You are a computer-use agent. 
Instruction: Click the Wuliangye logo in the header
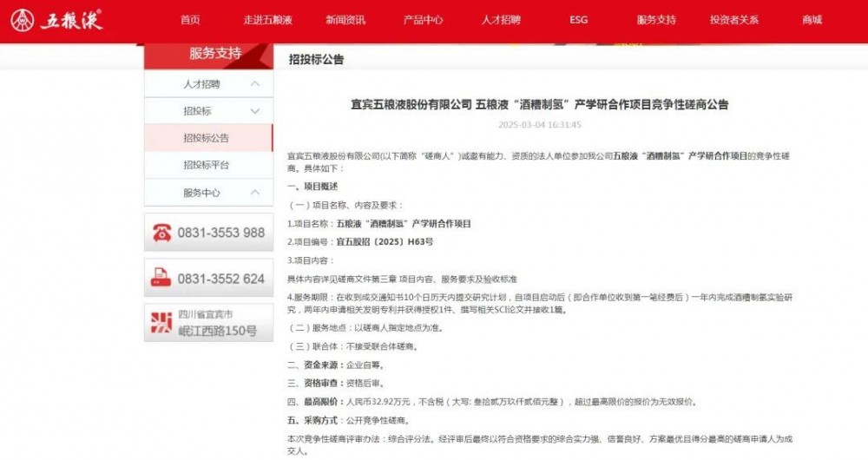(57, 20)
